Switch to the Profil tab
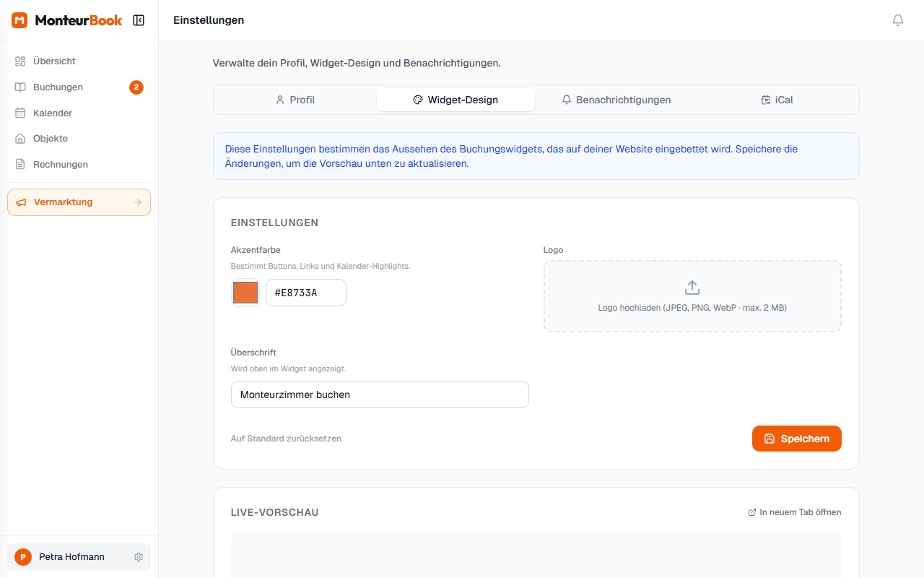The width and height of the screenshot is (924, 578). [295, 100]
